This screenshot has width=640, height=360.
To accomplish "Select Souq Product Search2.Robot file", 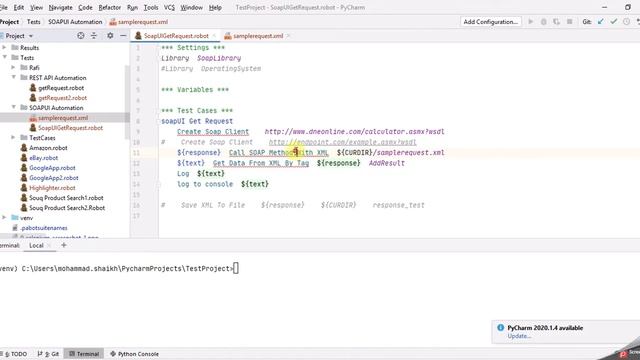I will 67,208.
